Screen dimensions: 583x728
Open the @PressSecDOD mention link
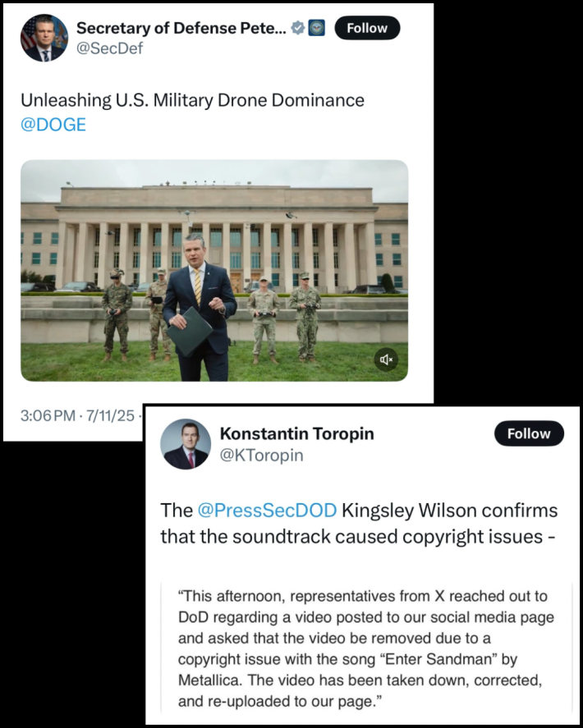click(x=267, y=511)
